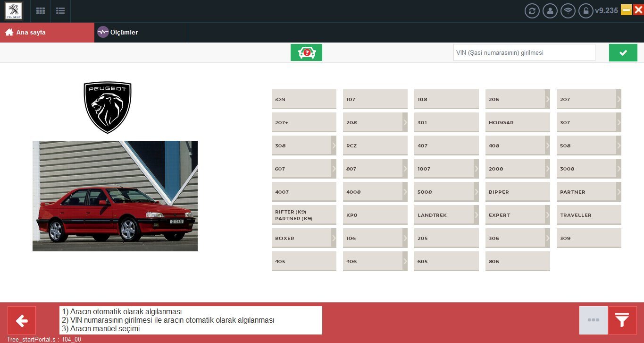
Task: Open the user profile icon
Action: pos(550,11)
